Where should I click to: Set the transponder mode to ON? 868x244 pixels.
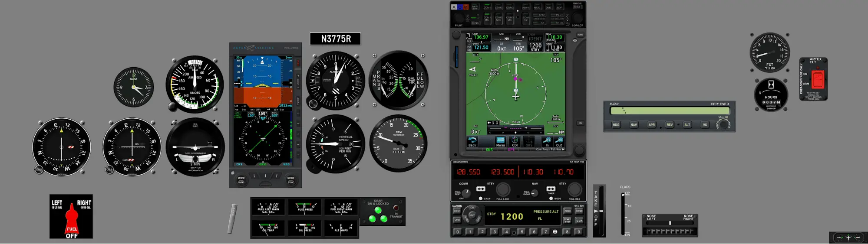coord(472,208)
